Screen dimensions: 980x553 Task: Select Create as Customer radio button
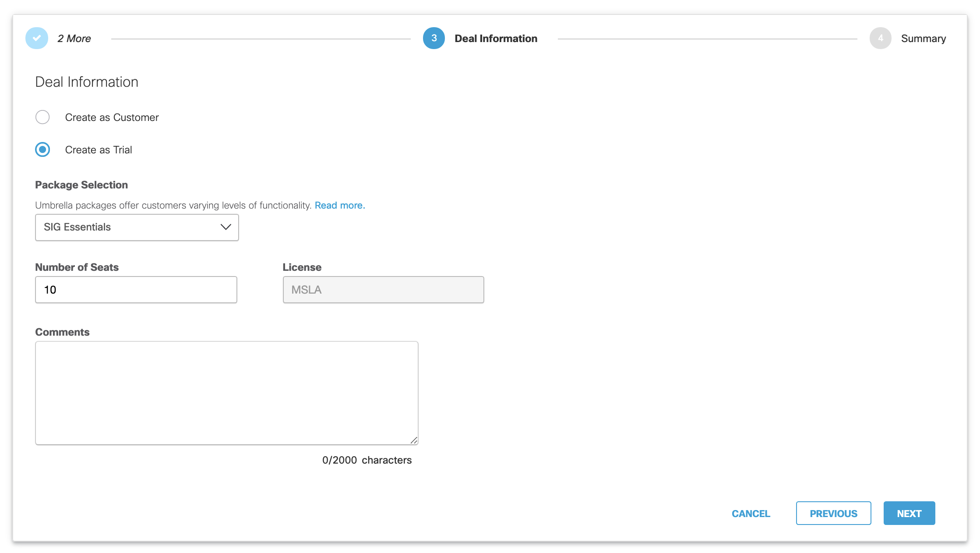[x=42, y=117]
